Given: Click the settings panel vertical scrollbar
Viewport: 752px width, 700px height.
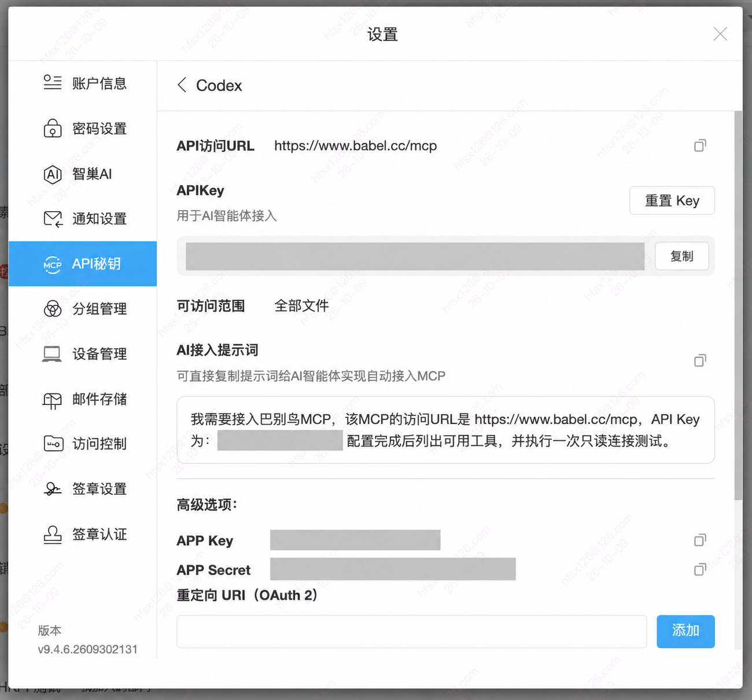Looking at the screenshot, I should (738, 305).
